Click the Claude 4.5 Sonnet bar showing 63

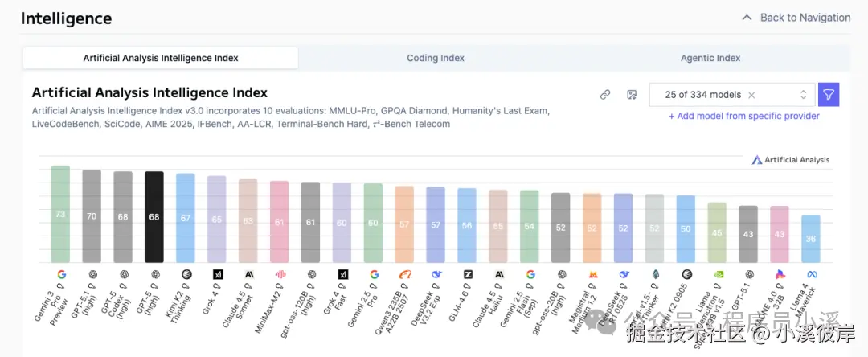coord(248,221)
